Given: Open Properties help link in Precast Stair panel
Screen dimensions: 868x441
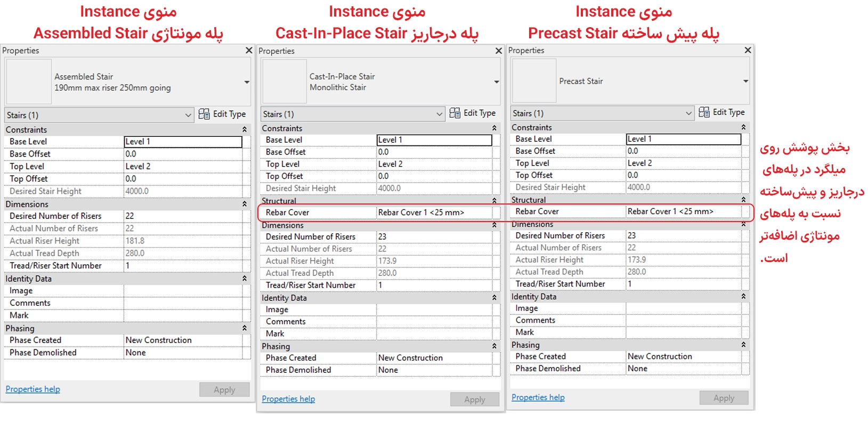Looking at the screenshot, I should (538, 397).
